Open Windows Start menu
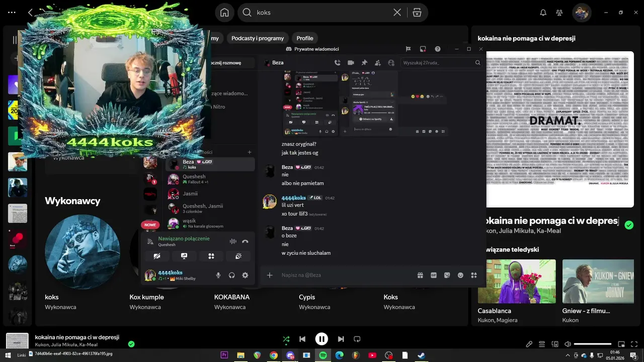 [x=8, y=355]
